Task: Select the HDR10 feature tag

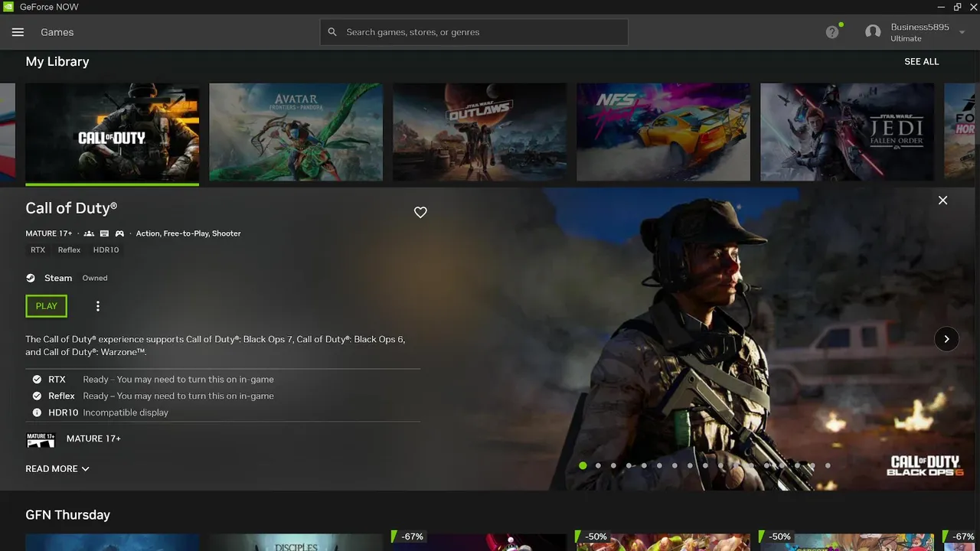Action: pyautogui.click(x=106, y=250)
